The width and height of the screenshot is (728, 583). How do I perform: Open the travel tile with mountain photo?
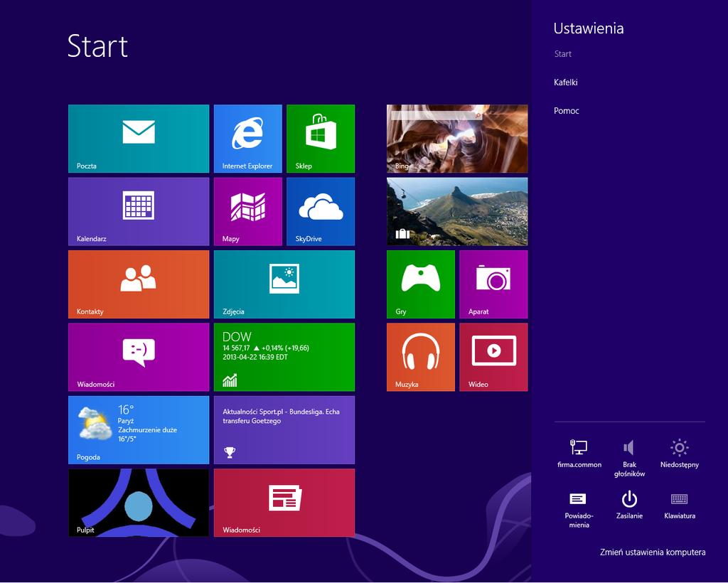pyautogui.click(x=457, y=211)
